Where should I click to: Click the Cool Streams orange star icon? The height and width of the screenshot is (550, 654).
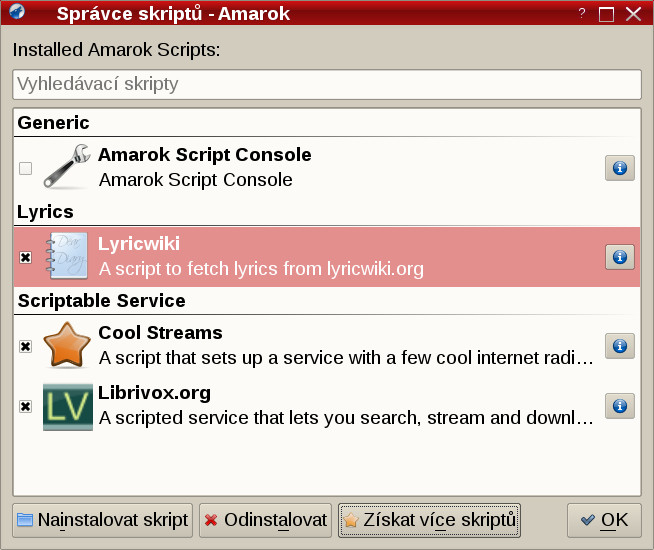coord(67,345)
